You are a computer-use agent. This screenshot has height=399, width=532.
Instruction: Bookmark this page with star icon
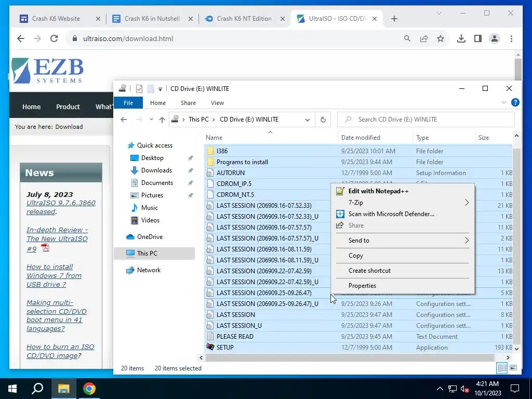point(441,38)
